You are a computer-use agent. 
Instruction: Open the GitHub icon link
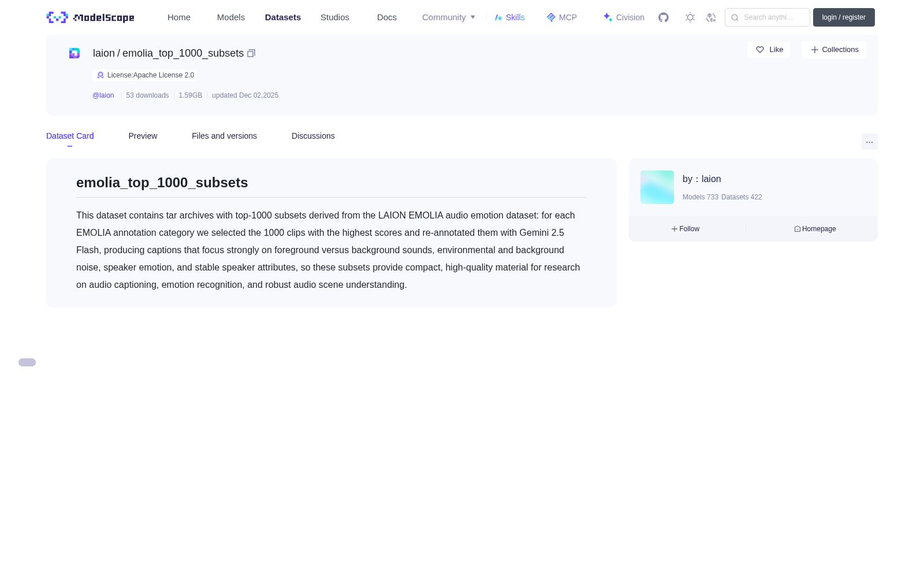tap(664, 17)
